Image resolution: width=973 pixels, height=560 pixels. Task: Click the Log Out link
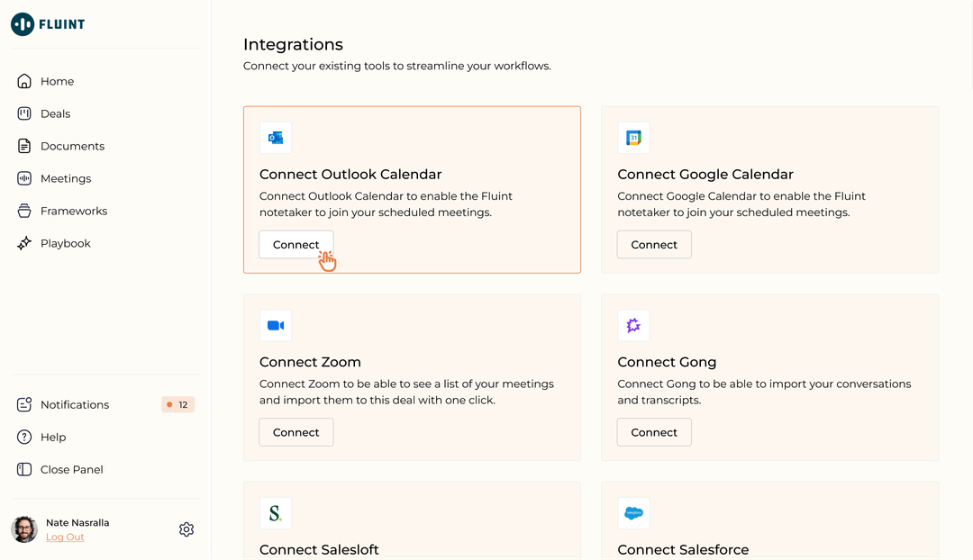coord(65,537)
